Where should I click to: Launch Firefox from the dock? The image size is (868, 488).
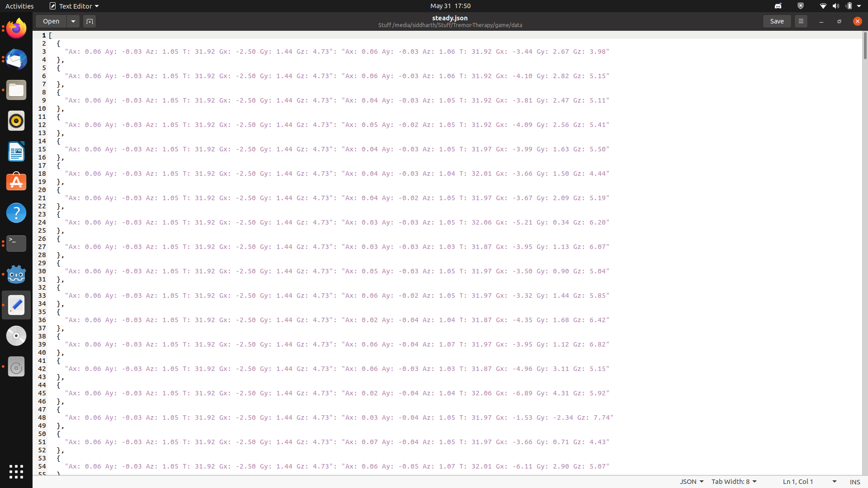coord(16,29)
